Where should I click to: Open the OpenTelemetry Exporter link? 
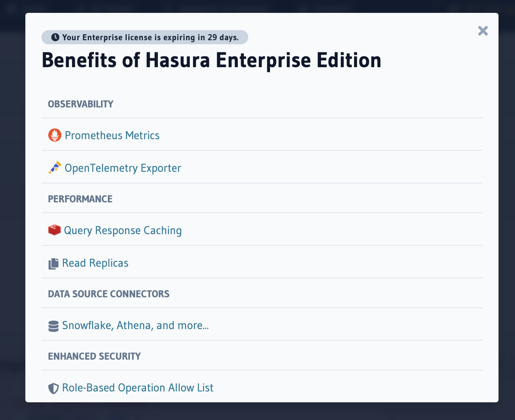coord(123,168)
